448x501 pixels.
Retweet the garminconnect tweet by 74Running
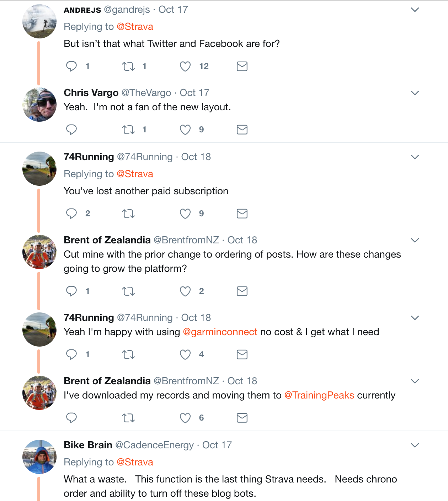click(x=128, y=354)
